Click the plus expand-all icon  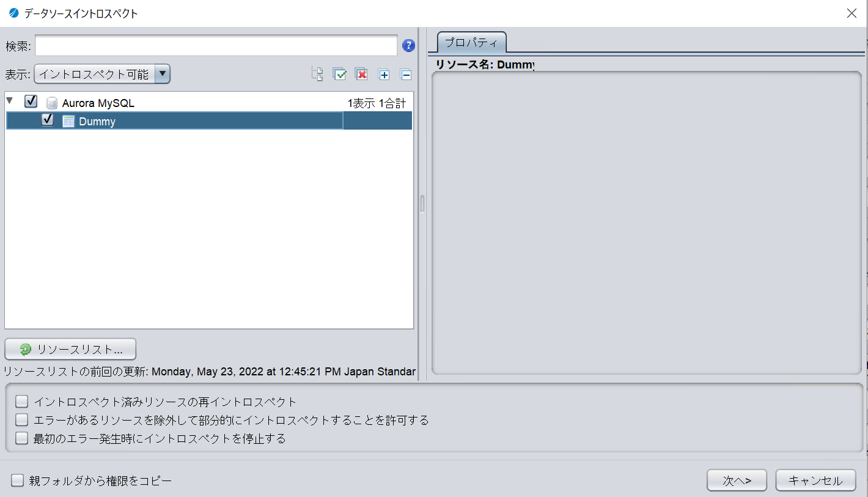[x=384, y=75]
